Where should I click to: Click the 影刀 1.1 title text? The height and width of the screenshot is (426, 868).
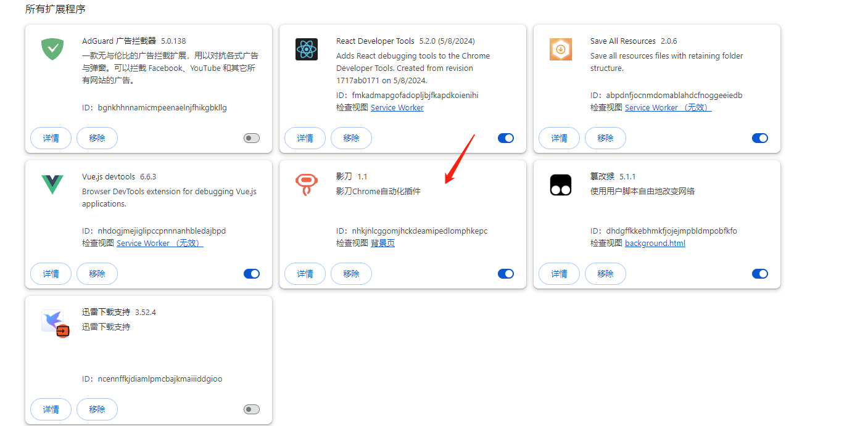pyautogui.click(x=352, y=176)
